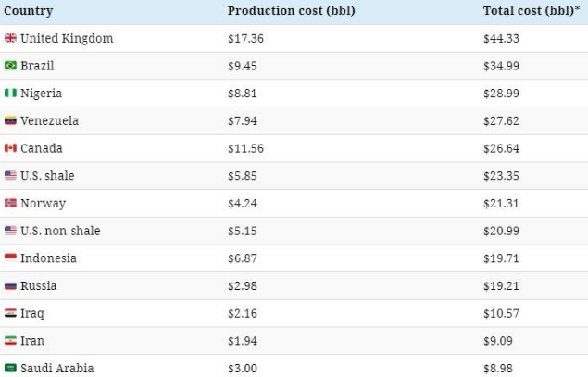
Task: Click the Brazil flag icon
Action: click(10, 66)
